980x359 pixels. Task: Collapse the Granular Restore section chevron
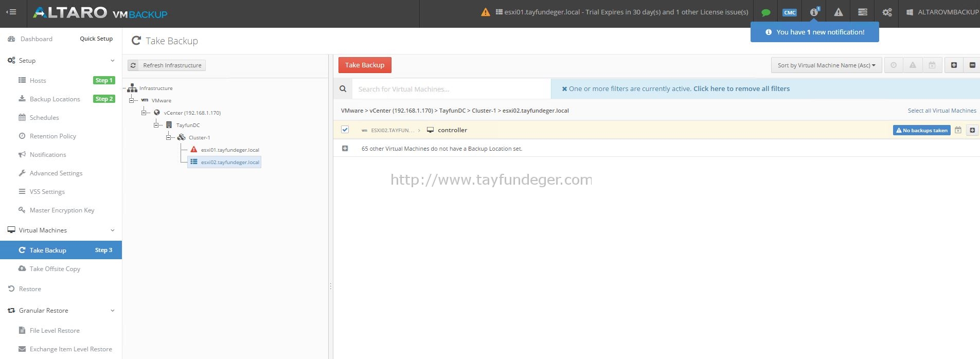pyautogui.click(x=113, y=310)
